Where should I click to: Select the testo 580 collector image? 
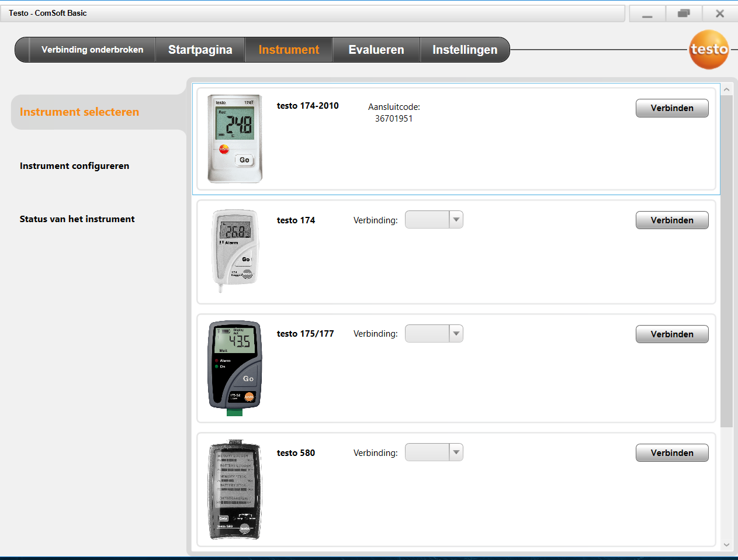[x=235, y=490]
